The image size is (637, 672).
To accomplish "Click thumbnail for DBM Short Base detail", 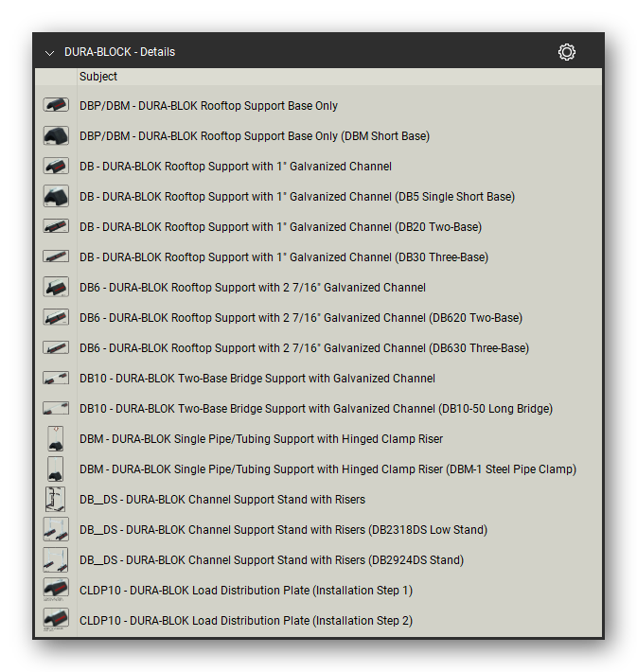I will (x=56, y=135).
